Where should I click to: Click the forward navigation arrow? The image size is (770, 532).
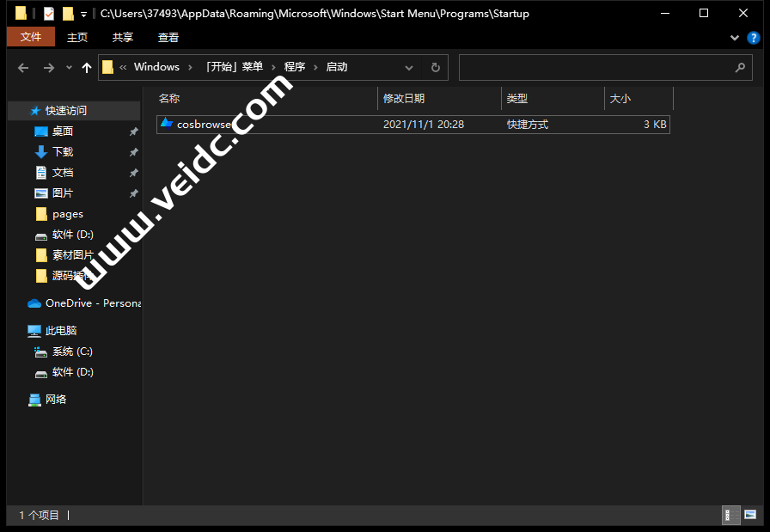click(x=49, y=68)
